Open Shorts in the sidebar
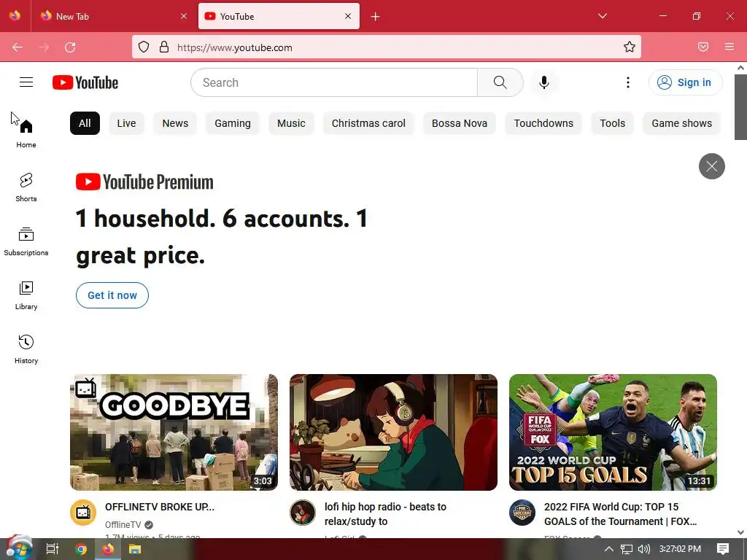The height and width of the screenshot is (560, 747). pos(26,187)
